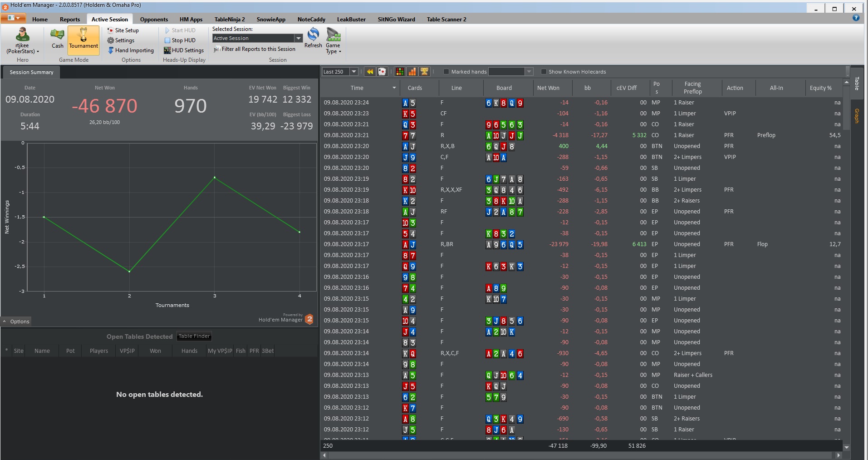Open the vertical Table side tab
The height and width of the screenshot is (460, 868).
click(857, 84)
